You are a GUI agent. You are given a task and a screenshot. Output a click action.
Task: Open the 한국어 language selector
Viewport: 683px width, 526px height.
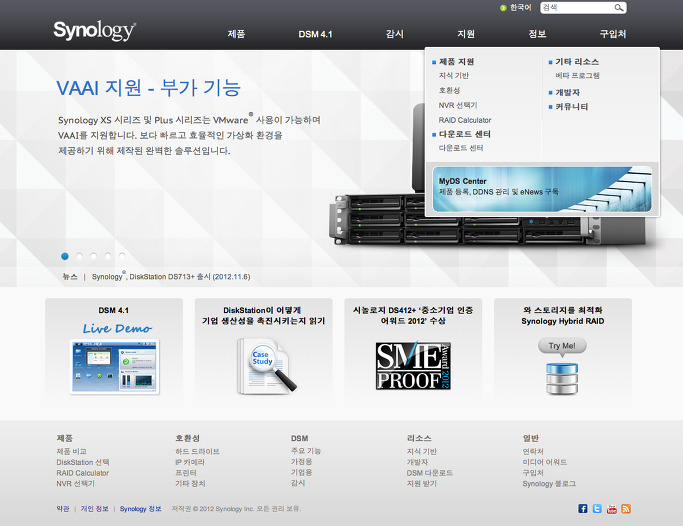coord(521,8)
